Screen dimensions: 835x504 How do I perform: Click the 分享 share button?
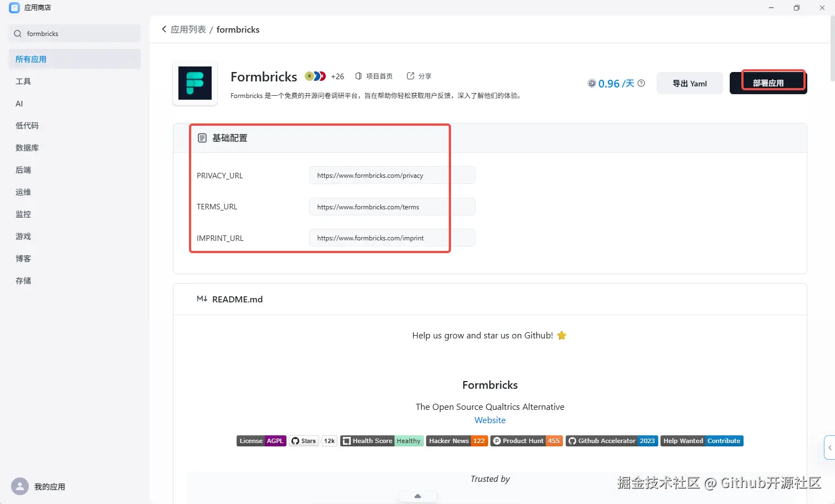tap(419, 76)
